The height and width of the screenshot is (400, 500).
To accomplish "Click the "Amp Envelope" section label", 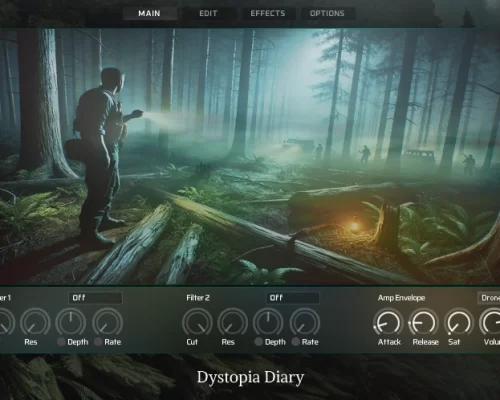I will coord(401,298).
